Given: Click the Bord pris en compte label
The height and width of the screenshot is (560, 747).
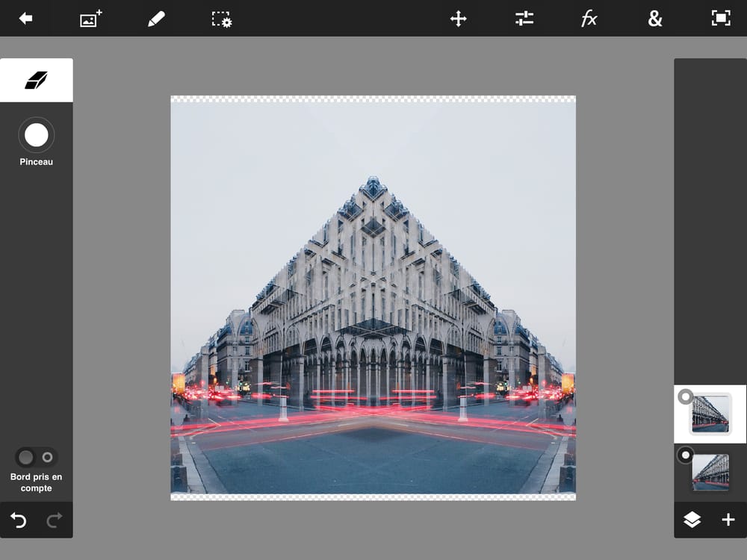Looking at the screenshot, I should pos(36,482).
